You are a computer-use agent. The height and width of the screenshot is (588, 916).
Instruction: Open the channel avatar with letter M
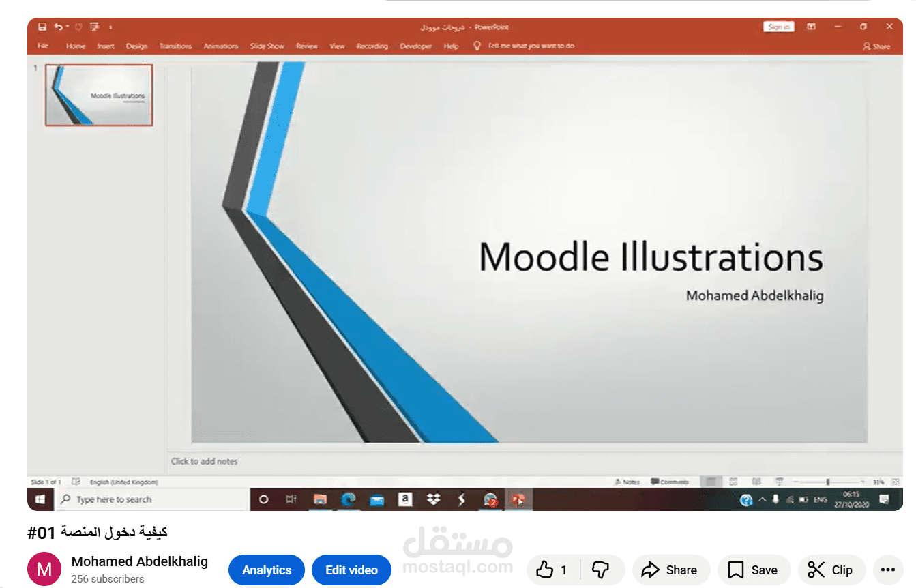click(44, 570)
